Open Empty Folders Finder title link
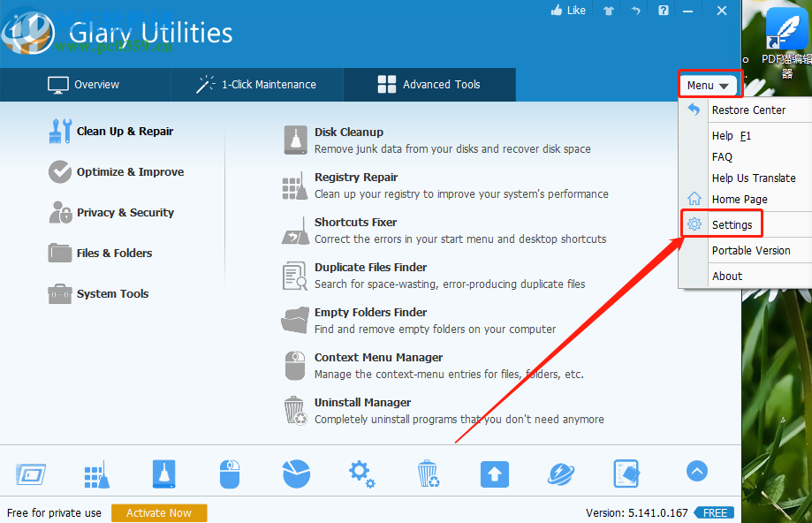 [371, 312]
